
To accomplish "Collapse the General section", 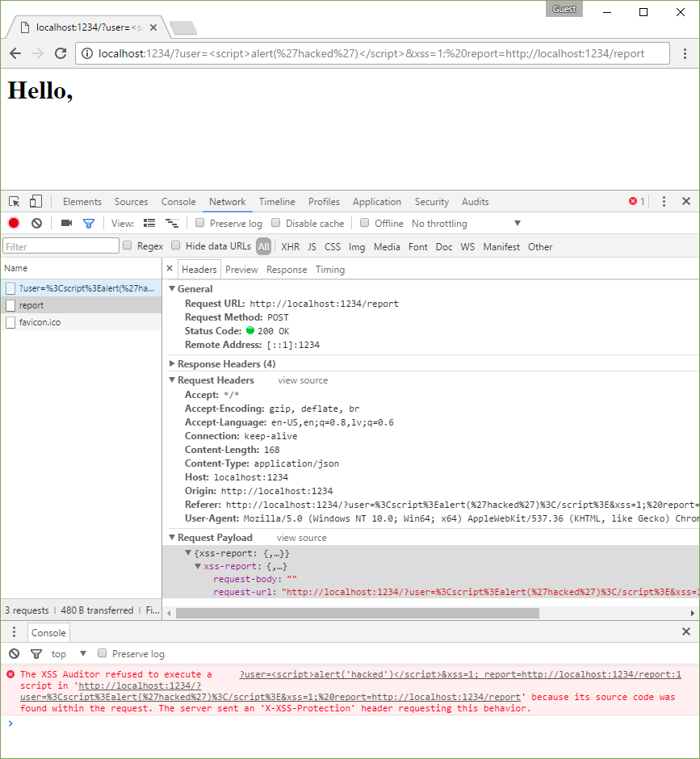I will [x=172, y=288].
